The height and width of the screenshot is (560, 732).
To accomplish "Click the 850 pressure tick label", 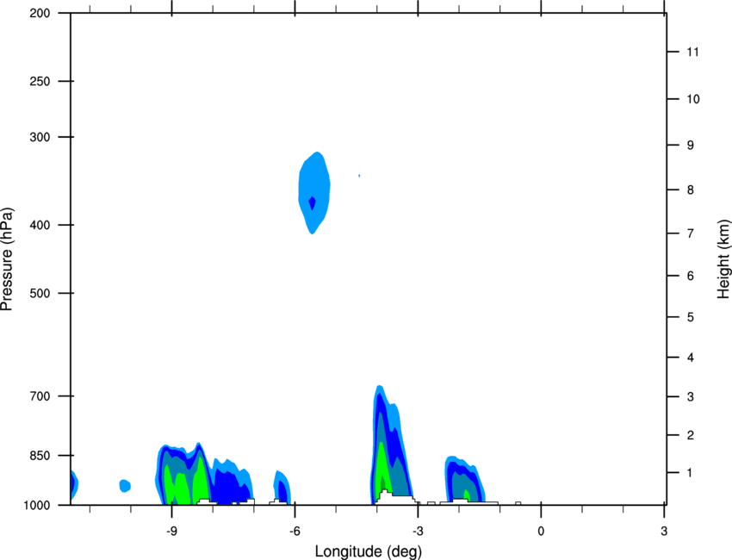I will (40, 456).
